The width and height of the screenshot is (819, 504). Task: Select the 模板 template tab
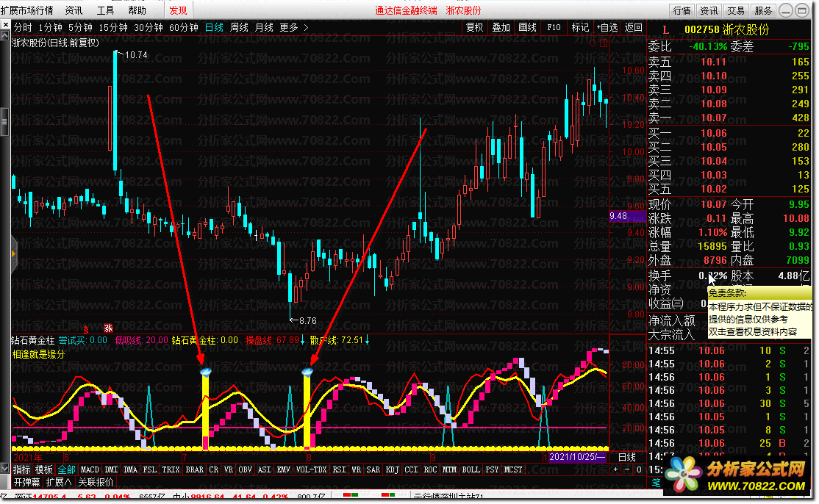(x=44, y=469)
